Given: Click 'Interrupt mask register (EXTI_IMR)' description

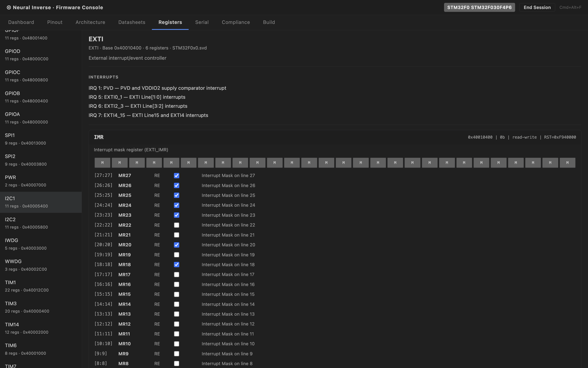Looking at the screenshot, I should pos(131,150).
